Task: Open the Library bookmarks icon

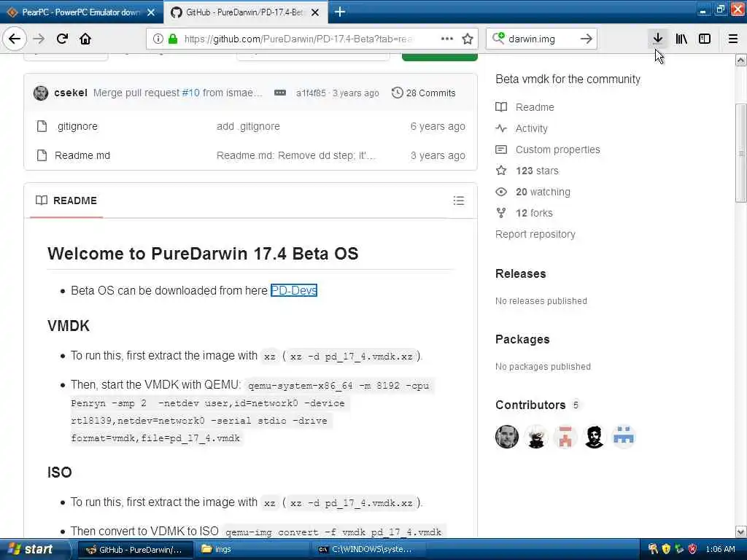Action: point(681,39)
